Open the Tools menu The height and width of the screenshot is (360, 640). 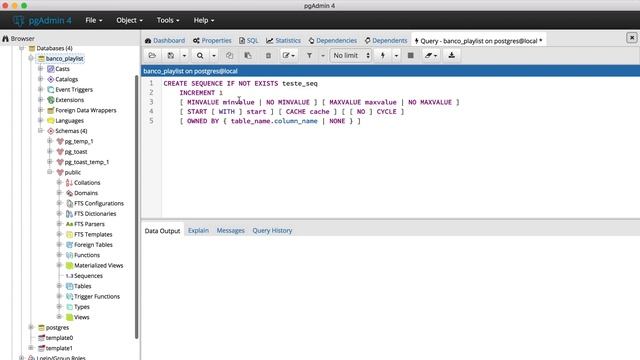pos(168,20)
